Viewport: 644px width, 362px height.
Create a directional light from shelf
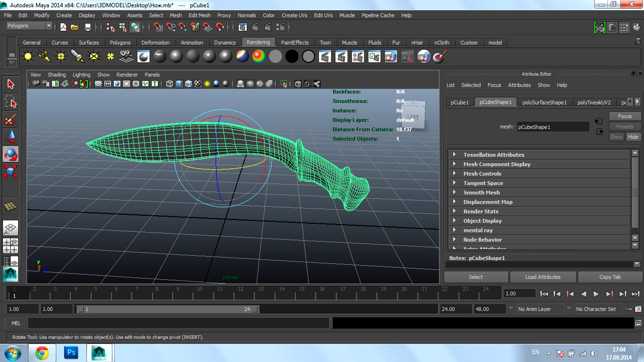(44, 57)
